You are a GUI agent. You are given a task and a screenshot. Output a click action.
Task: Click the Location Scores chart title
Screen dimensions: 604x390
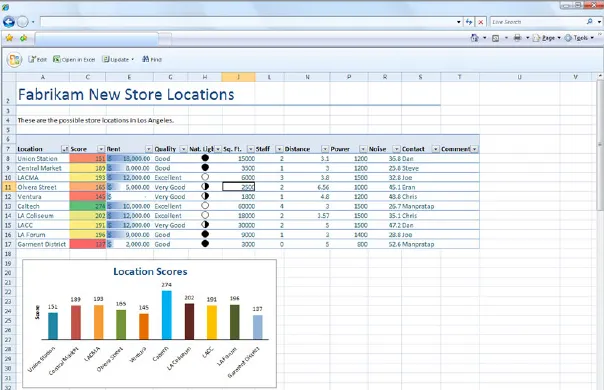coord(150,272)
